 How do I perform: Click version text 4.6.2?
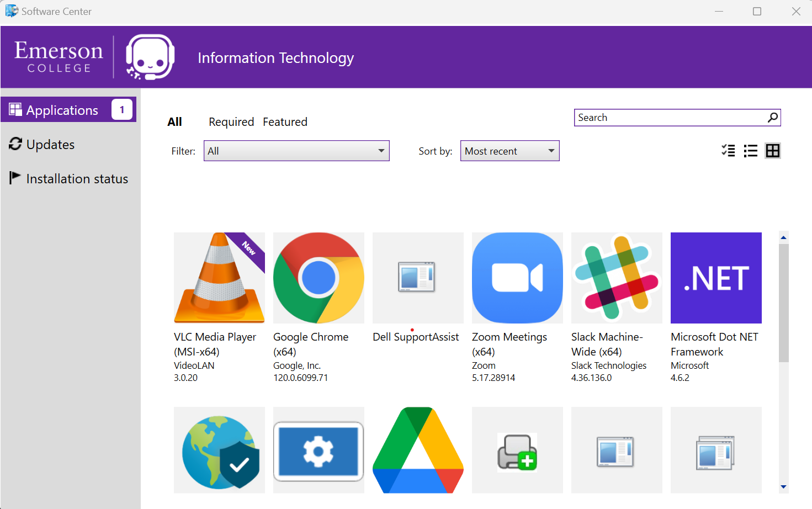pos(680,378)
